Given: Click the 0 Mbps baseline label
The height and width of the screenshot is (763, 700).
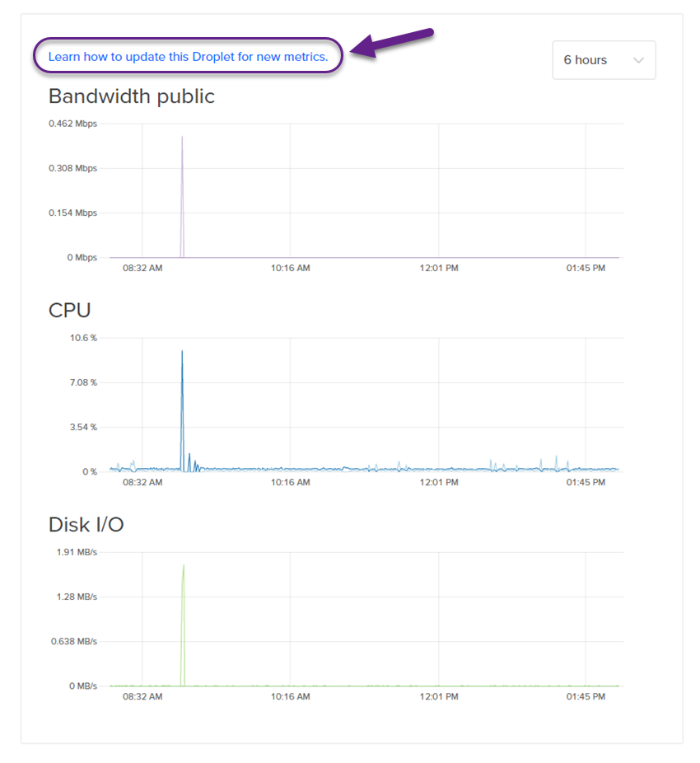Looking at the screenshot, I should [82, 257].
